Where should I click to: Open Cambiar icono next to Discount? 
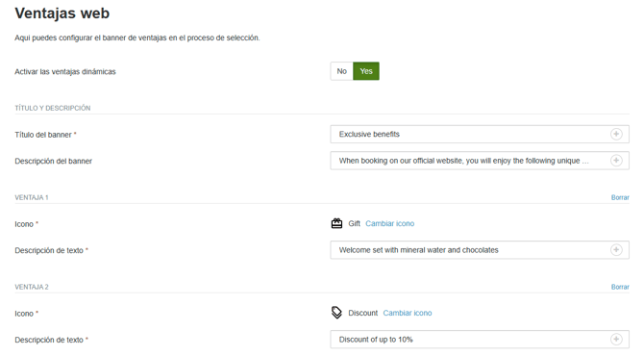click(x=408, y=313)
